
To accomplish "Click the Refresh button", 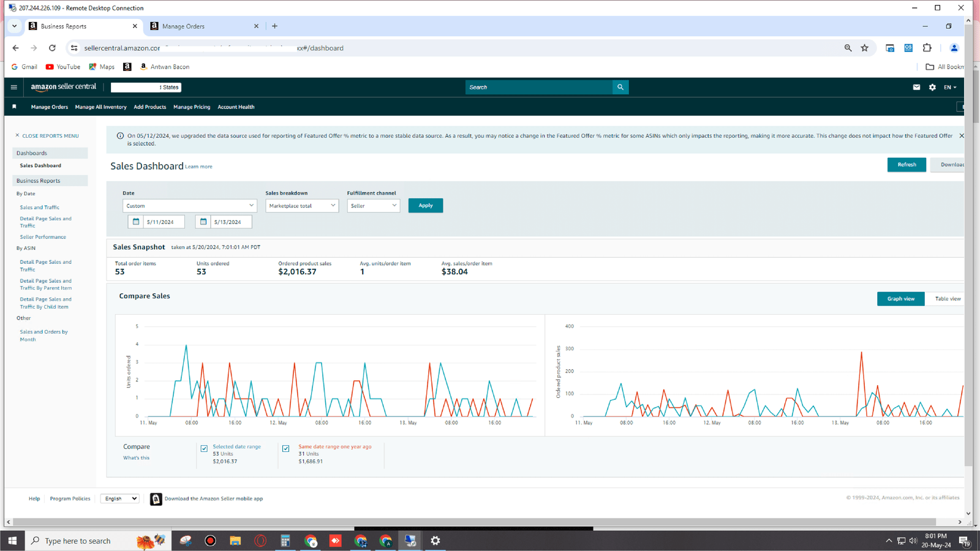I will [907, 164].
